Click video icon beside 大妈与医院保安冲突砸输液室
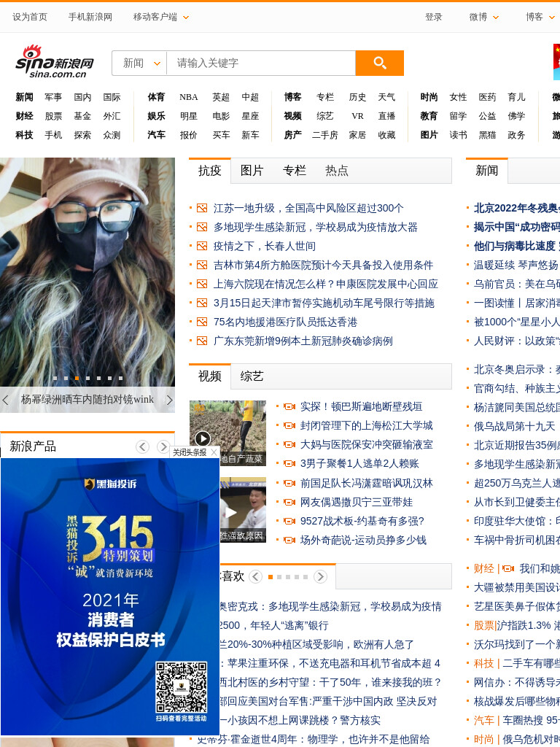560x747 pixels. point(289,444)
